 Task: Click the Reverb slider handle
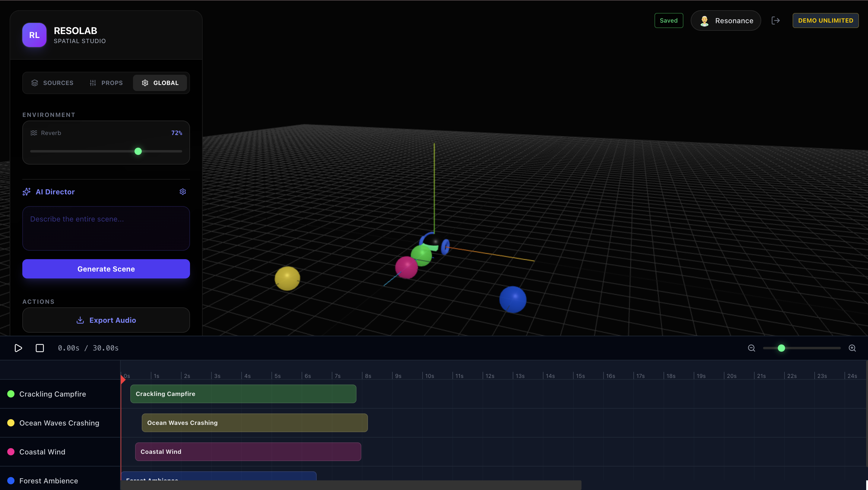[x=138, y=151]
